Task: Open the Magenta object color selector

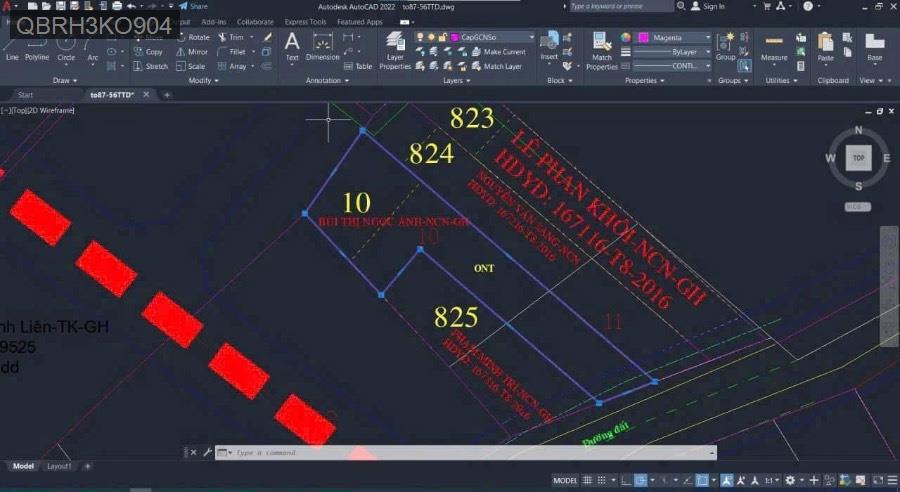Action: [677, 37]
